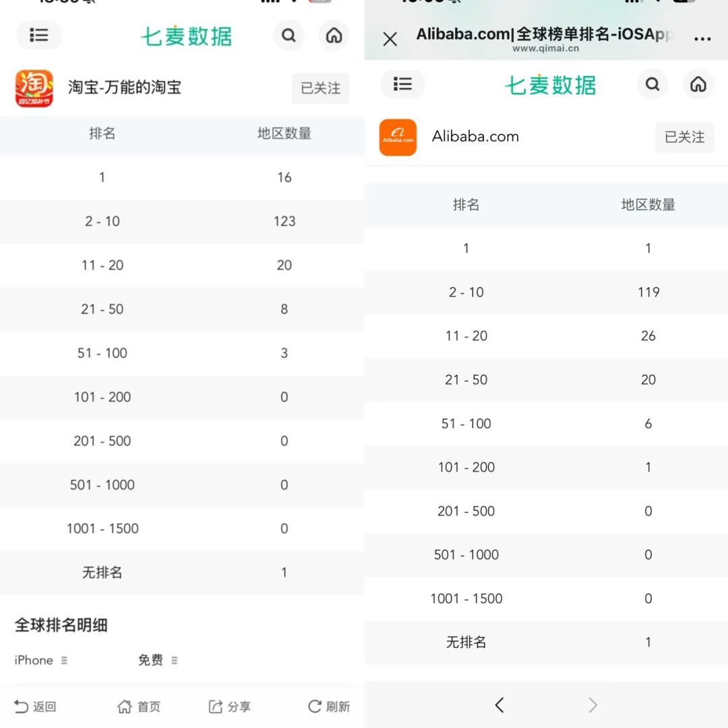
Task: Tap the Alibaba.com app icon
Action: click(x=398, y=137)
